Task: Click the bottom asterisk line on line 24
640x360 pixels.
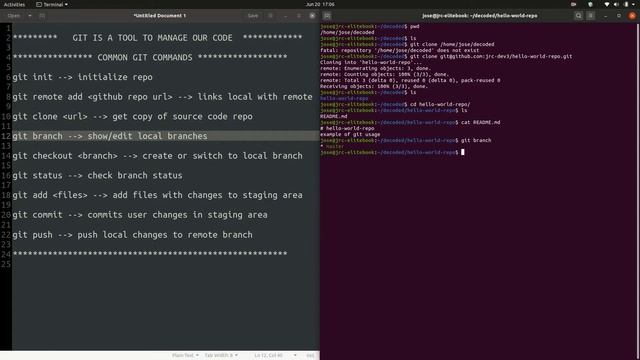Action: click(x=150, y=254)
